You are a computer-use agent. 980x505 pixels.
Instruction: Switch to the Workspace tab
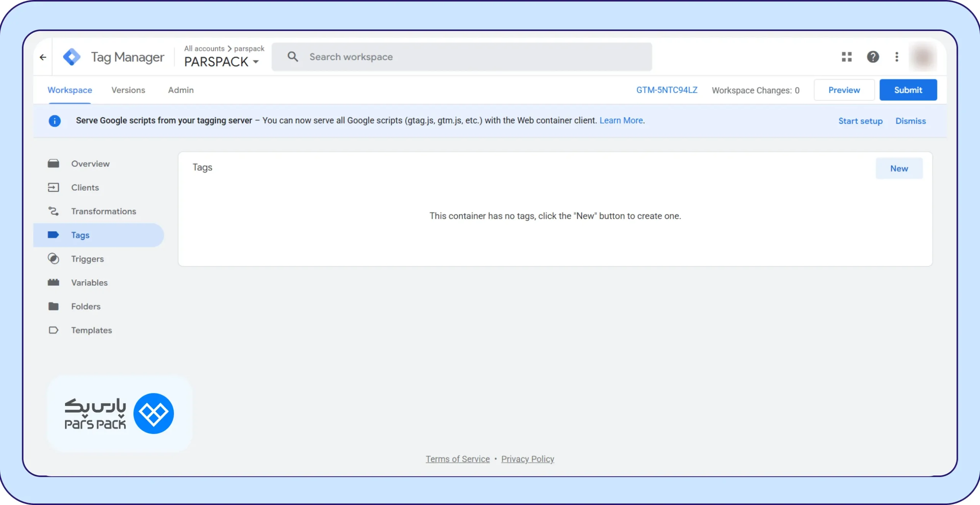[70, 90]
